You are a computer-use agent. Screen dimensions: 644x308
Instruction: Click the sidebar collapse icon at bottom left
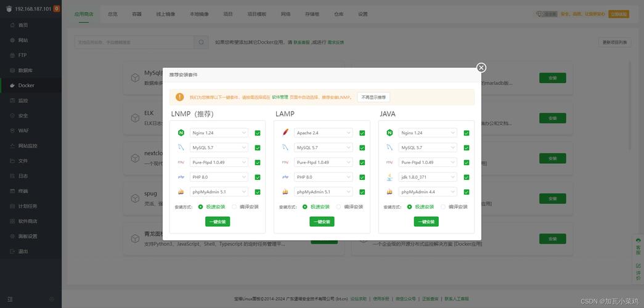(10, 299)
